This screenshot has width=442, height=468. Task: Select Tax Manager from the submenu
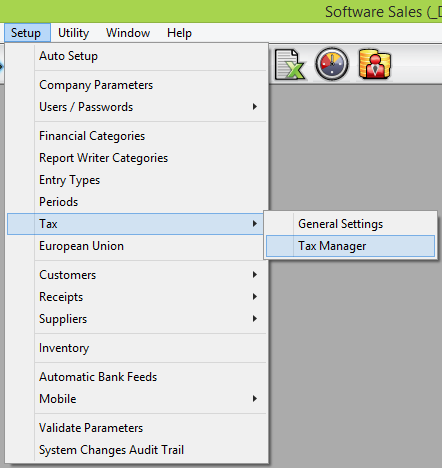point(350,246)
